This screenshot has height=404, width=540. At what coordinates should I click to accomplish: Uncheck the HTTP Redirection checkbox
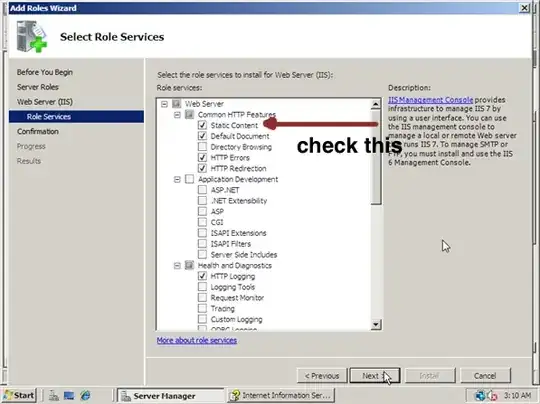202,168
